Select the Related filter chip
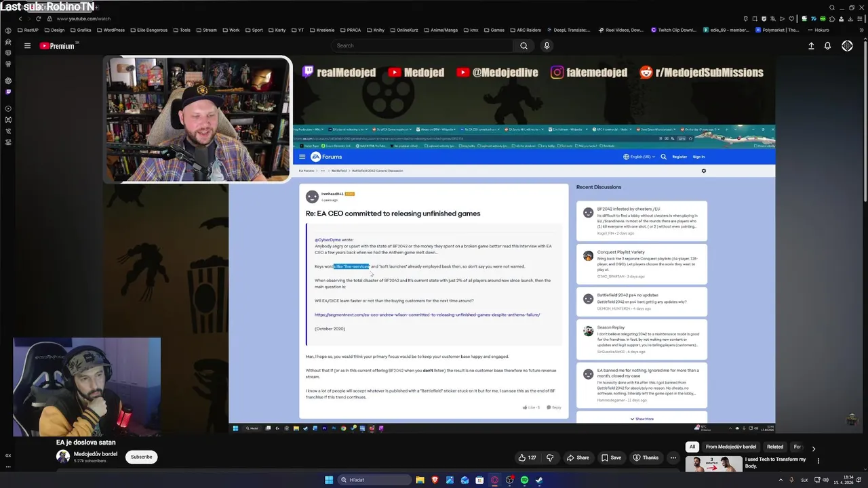The height and width of the screenshot is (488, 868). [x=775, y=447]
